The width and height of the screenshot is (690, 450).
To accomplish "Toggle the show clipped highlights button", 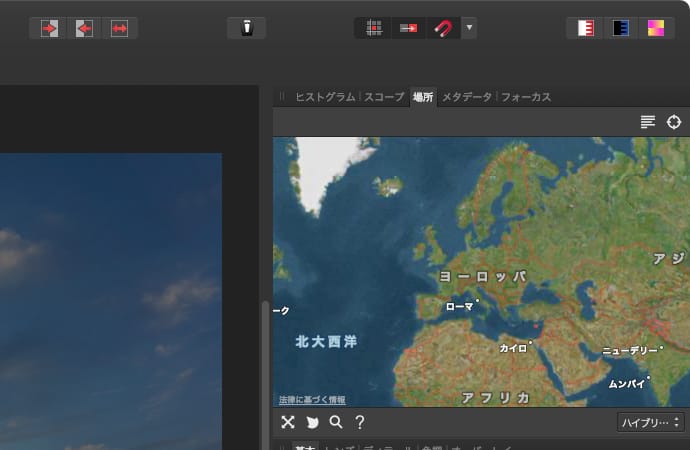I will (x=585, y=28).
